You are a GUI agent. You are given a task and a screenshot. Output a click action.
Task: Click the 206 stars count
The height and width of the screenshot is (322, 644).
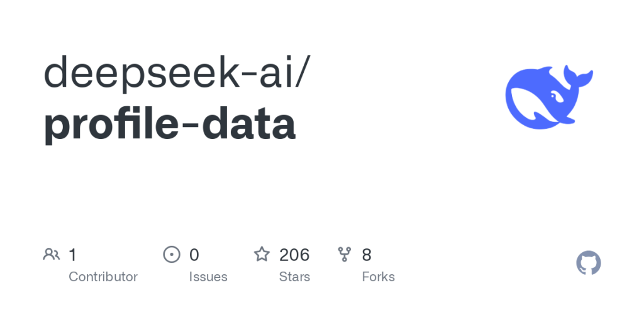tap(294, 255)
